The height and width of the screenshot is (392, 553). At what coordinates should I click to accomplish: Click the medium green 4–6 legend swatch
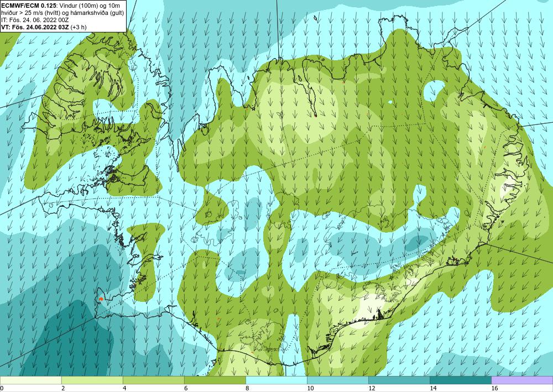click(153, 380)
